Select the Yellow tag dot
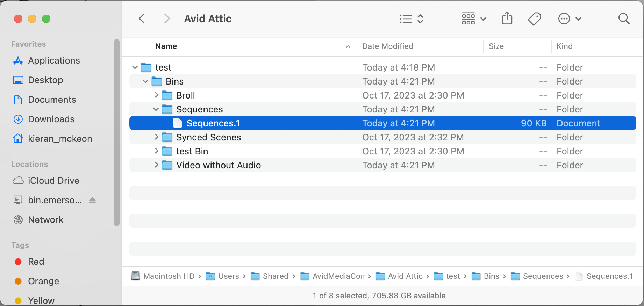This screenshot has width=644, height=306. coord(18,301)
